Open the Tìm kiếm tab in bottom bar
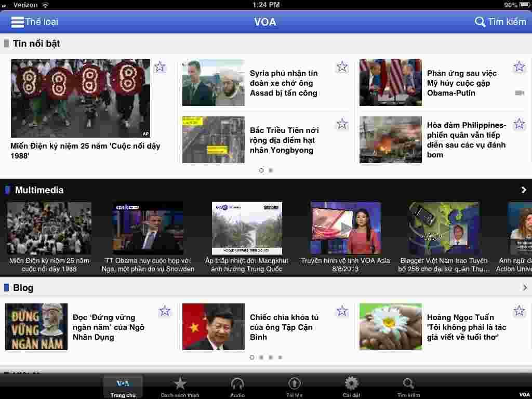The image size is (532, 399). coord(408,387)
